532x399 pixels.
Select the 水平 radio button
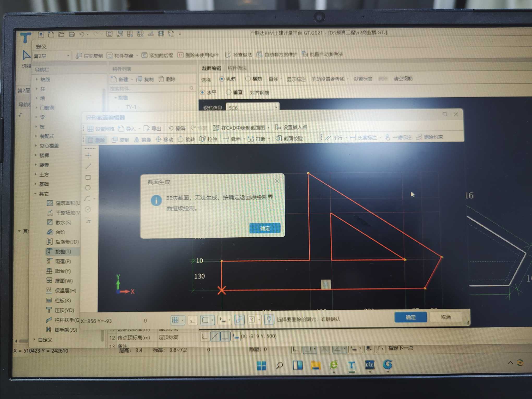click(x=202, y=93)
